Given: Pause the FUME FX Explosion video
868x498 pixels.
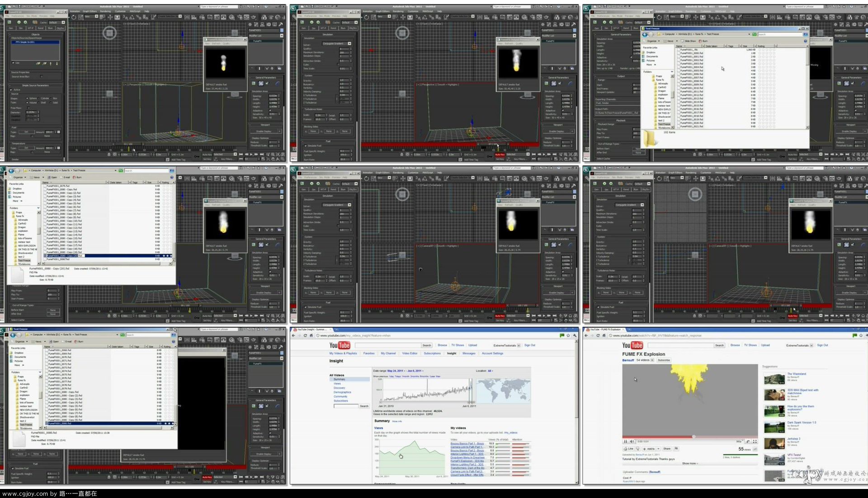Looking at the screenshot, I should (626, 441).
